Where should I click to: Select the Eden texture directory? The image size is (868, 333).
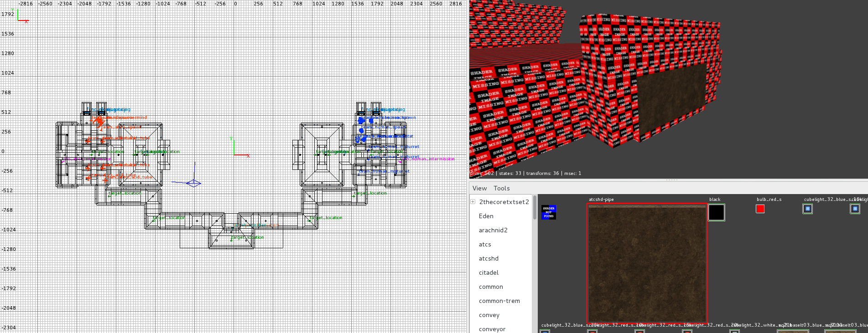[x=486, y=216]
